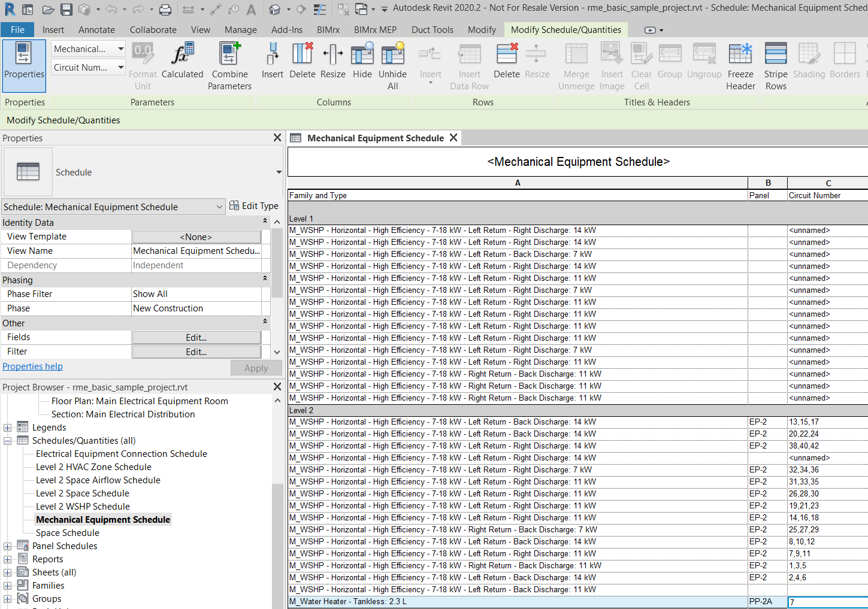Expand the Families tree node
Screen dimensions: 868x609
pos(7,586)
